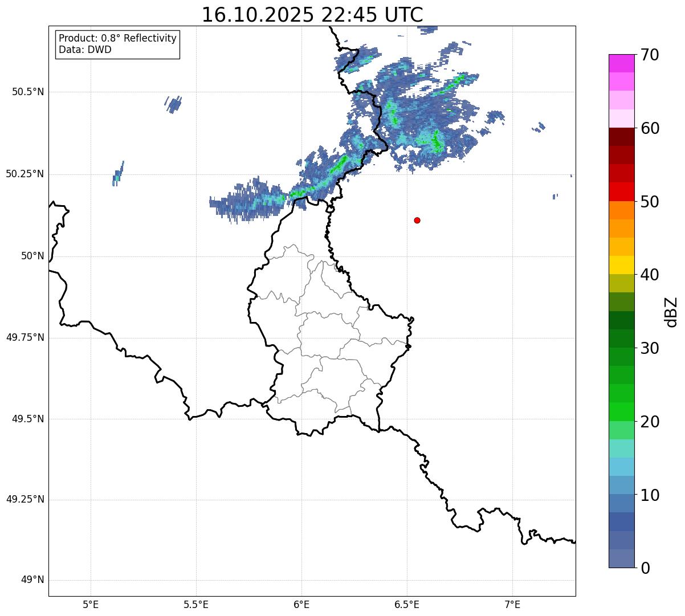This screenshot has height=616, width=685.
Task: Click the yellow colorbar segment at 40 dBZ
Action: tap(622, 265)
